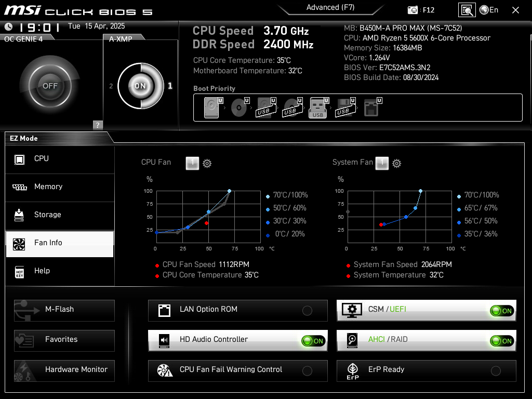
Task: Click the clock icon beside the time
Action: pyautogui.click(x=8, y=27)
